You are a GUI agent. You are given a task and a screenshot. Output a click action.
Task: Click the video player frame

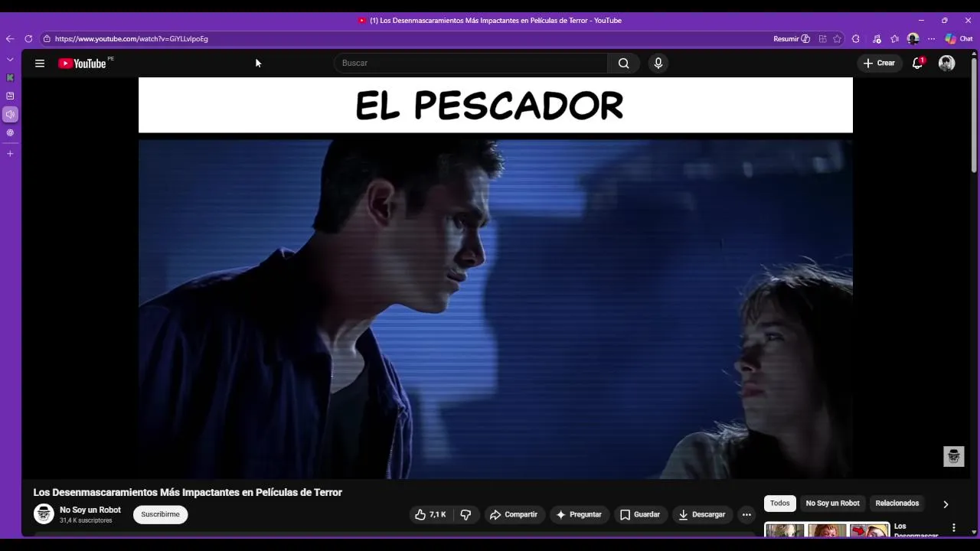[495, 278]
